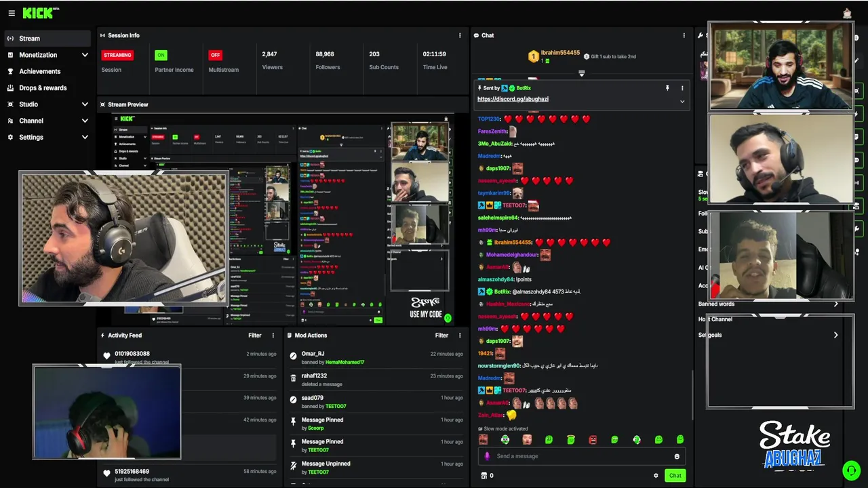Click the microphone icon in the message box
Viewport: 868px width, 488px height.
pyautogui.click(x=487, y=456)
